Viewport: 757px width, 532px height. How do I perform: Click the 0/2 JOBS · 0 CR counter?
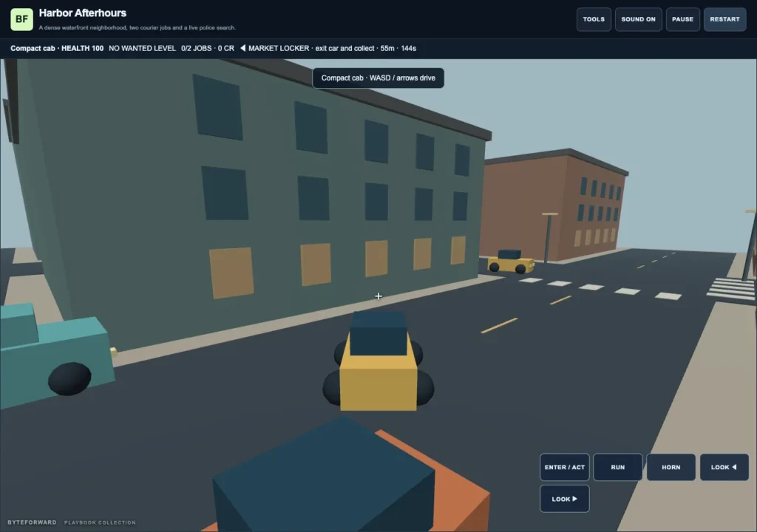[208, 48]
